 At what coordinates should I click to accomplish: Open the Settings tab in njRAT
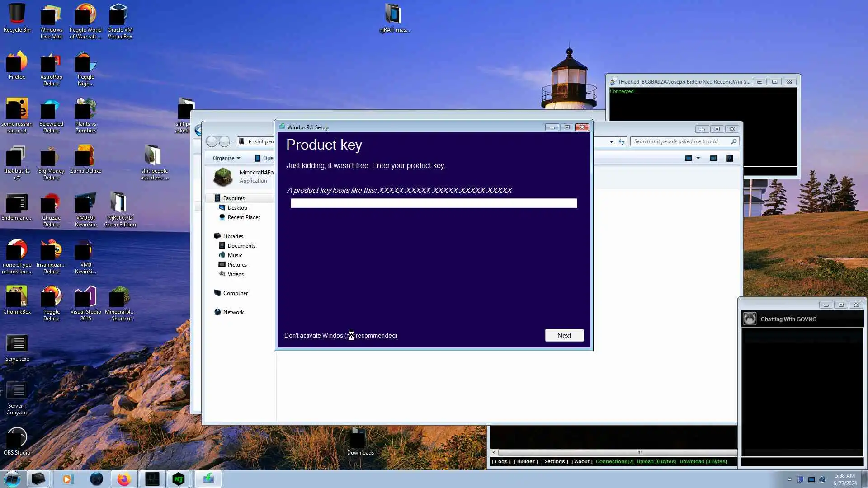(554, 461)
